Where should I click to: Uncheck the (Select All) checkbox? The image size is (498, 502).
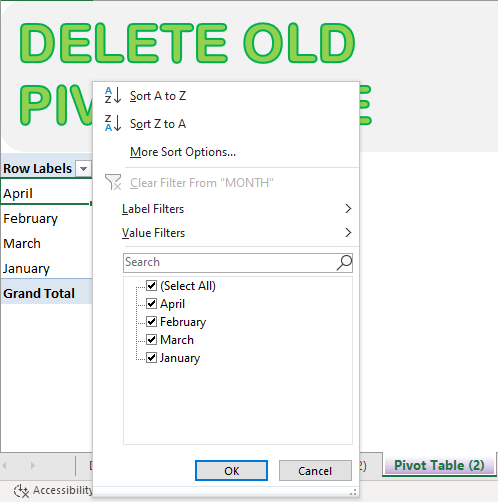(151, 286)
